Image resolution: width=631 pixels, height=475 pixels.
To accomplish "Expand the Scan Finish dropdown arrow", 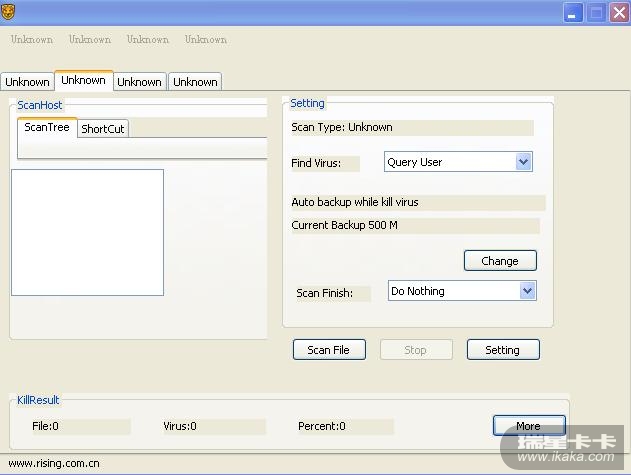I will pos(527,291).
